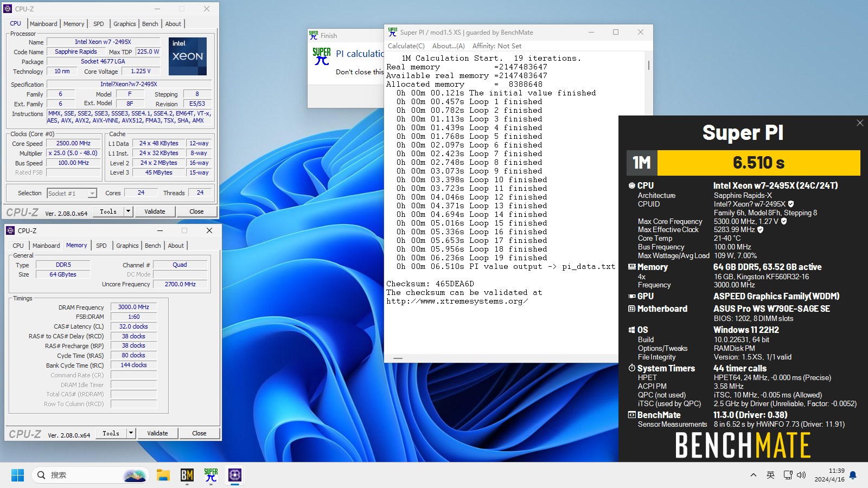The image size is (868, 488).
Task: Click the DRAM Frequency 3000.0 MHz value
Action: (133, 307)
